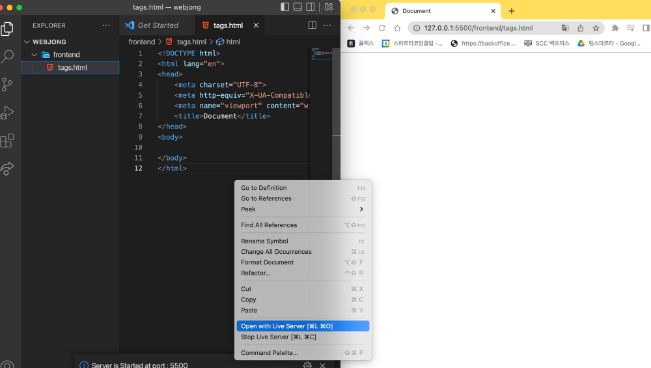Bookmark this page with star icon
The height and width of the screenshot is (368, 651).
pos(596,28)
